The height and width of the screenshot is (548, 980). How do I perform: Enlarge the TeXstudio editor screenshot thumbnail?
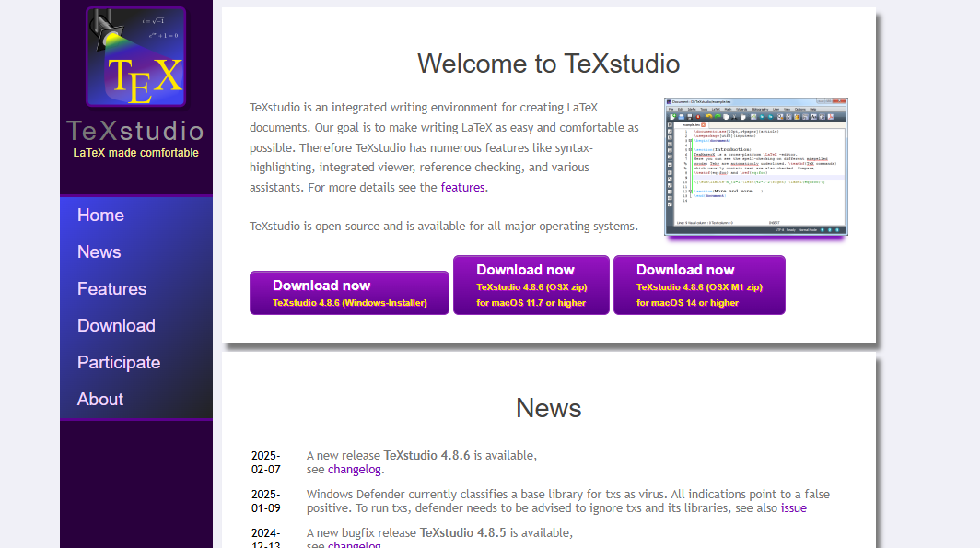(x=755, y=167)
